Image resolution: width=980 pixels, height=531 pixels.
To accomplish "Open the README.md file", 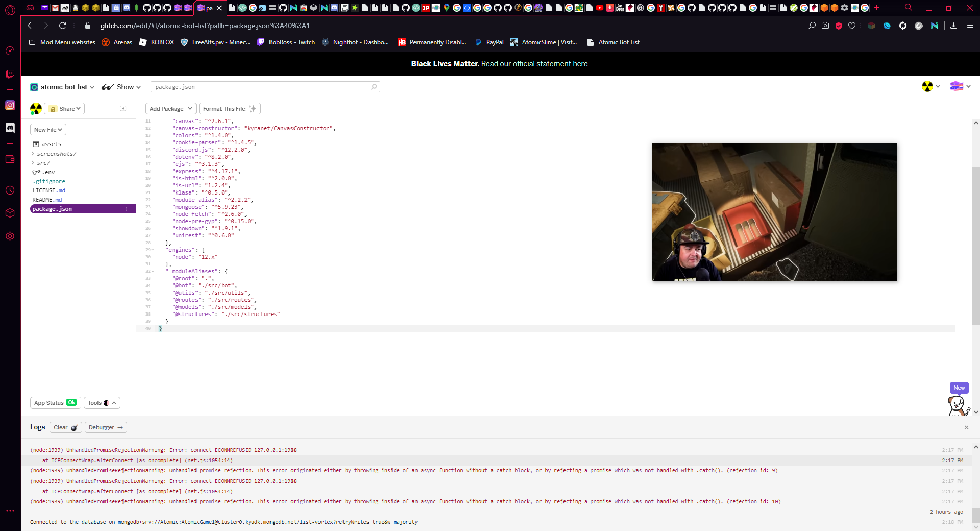I will tap(47, 200).
